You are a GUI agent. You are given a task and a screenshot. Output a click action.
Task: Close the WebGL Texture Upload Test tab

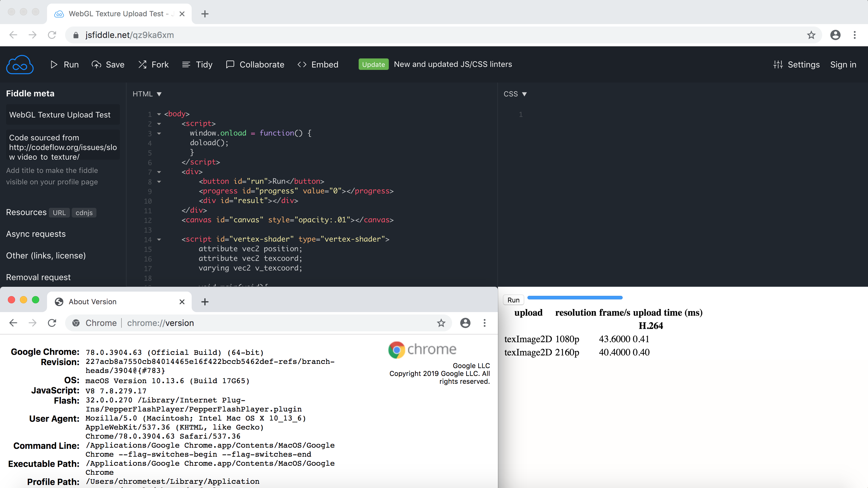182,14
